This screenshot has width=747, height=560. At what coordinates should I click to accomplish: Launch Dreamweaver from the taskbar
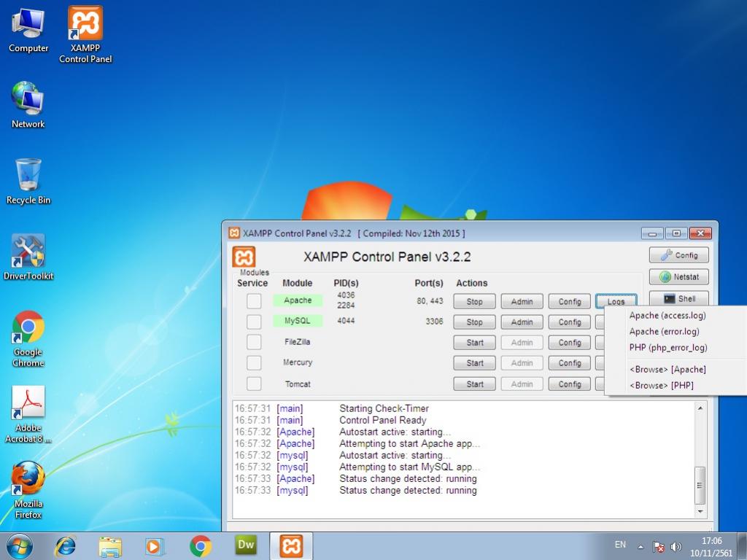pyautogui.click(x=246, y=545)
